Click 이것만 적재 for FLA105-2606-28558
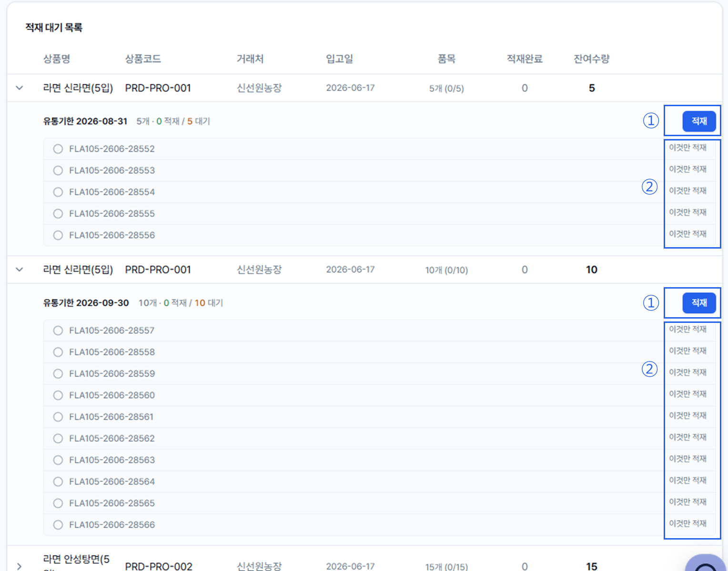This screenshot has height=571, width=728. (x=688, y=351)
